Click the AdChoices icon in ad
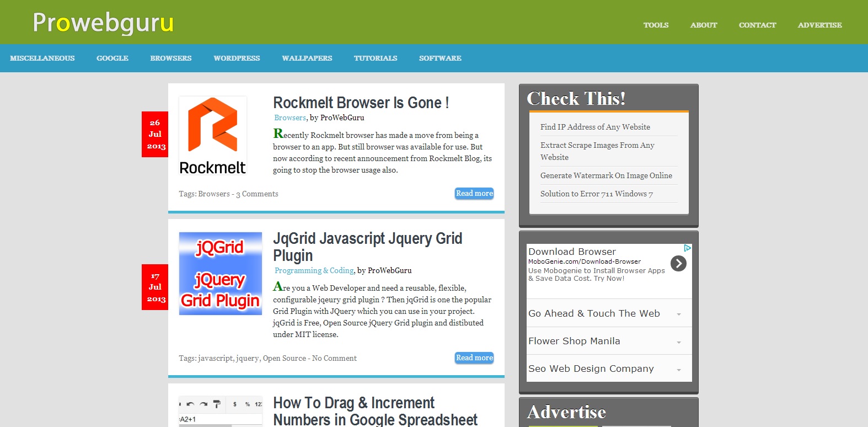The width and height of the screenshot is (868, 427). 687,248
